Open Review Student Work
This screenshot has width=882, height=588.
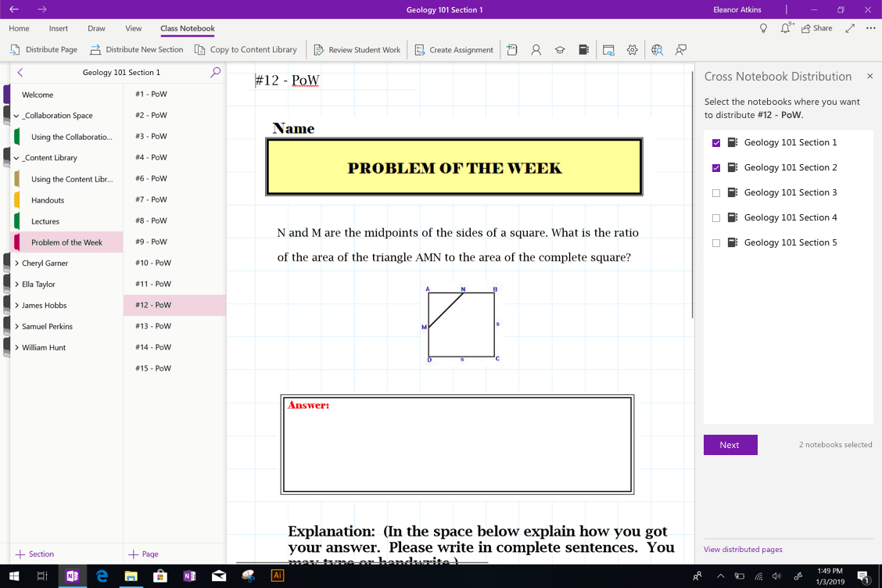click(357, 49)
